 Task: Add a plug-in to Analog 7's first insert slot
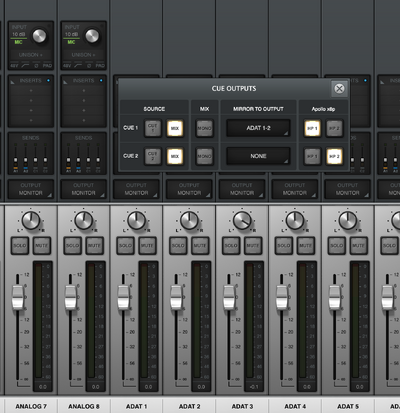pyautogui.click(x=31, y=91)
